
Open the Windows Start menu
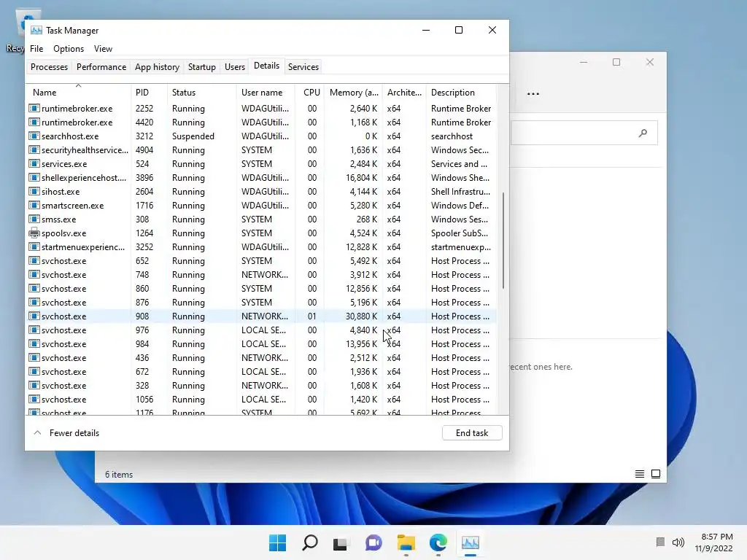tap(277, 542)
